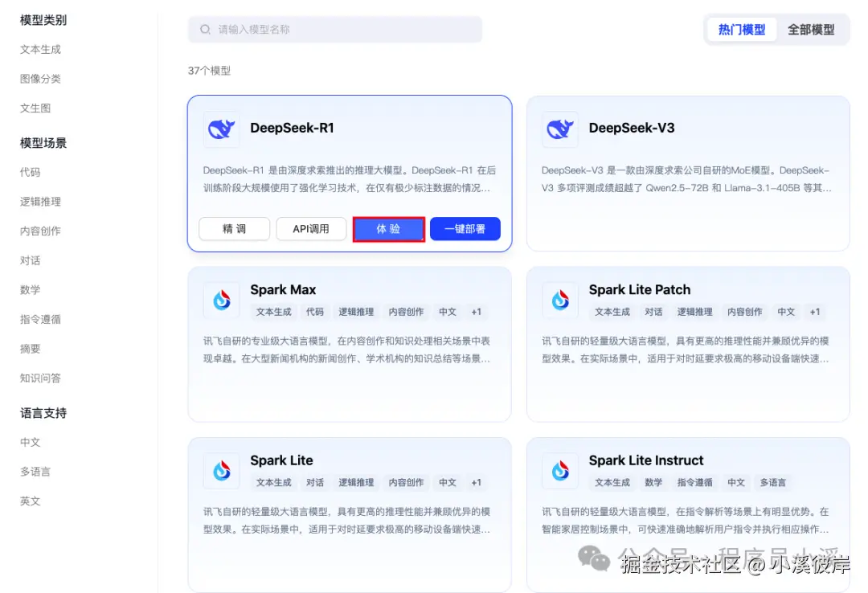Image resolution: width=868 pixels, height=593 pixels.
Task: Click the Spark Lite Instruct flame logo
Action: click(x=560, y=471)
